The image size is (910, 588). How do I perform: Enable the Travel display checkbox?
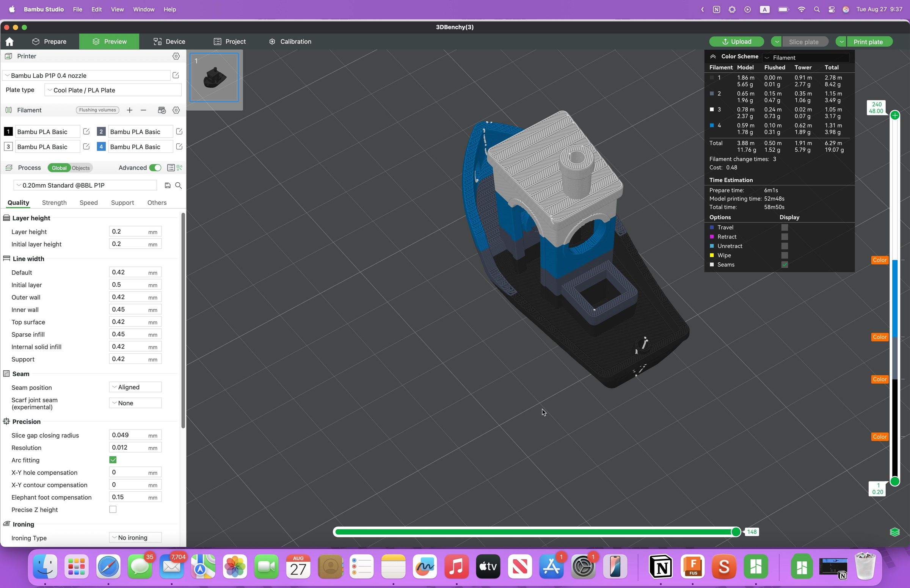click(x=785, y=227)
